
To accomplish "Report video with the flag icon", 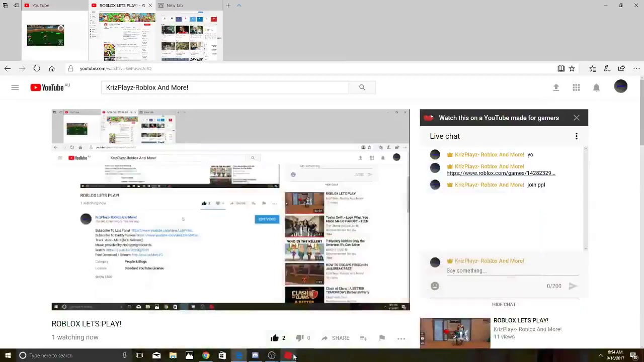I will [382, 338].
